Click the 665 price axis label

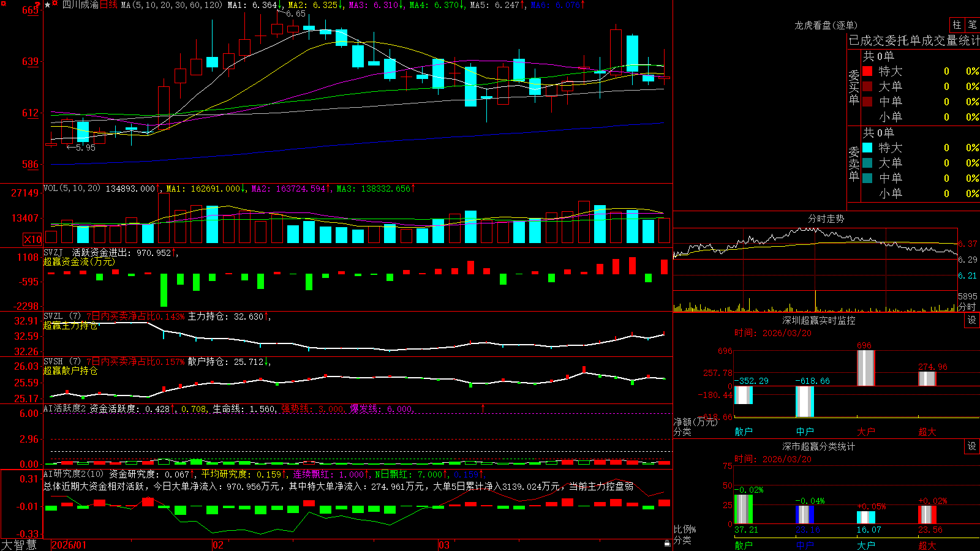[30, 10]
